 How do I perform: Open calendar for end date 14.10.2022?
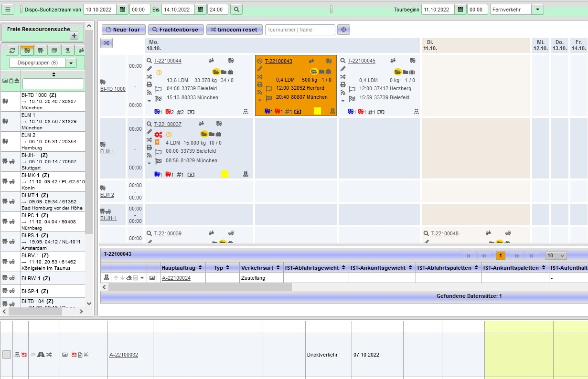coord(201,10)
